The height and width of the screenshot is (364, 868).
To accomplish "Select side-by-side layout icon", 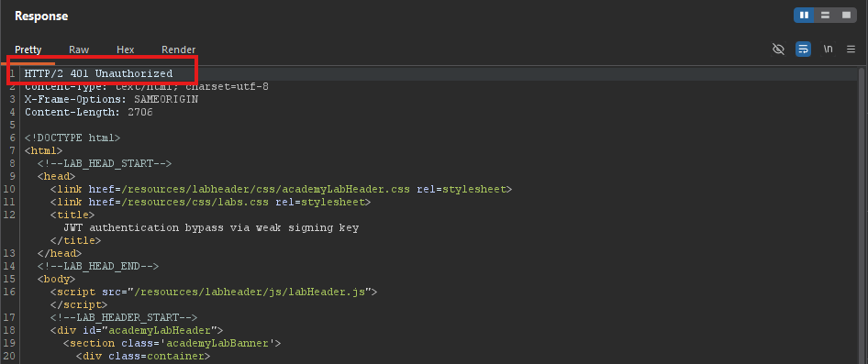I will (804, 16).
